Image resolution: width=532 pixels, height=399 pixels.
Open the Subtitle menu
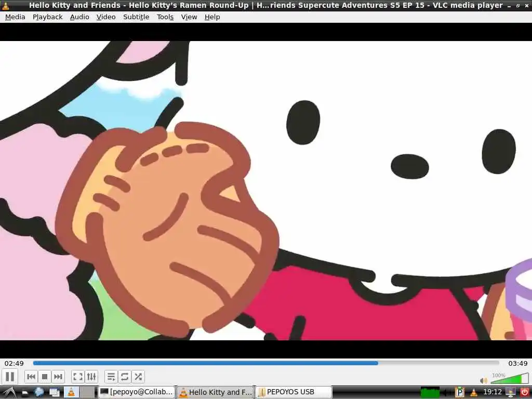(136, 17)
